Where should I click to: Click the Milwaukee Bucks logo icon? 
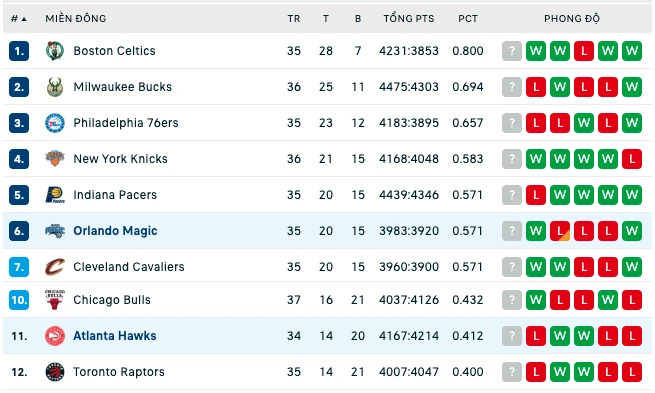(55, 87)
